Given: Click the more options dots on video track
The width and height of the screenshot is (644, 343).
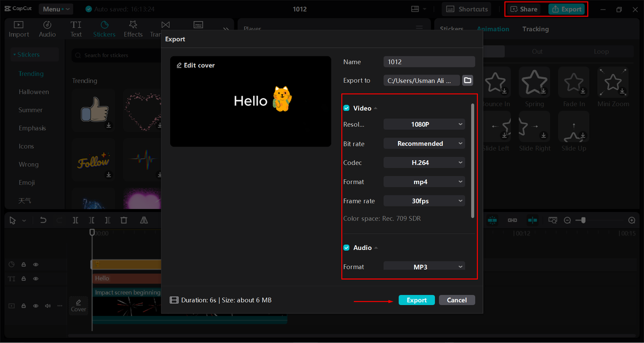Looking at the screenshot, I should point(60,306).
